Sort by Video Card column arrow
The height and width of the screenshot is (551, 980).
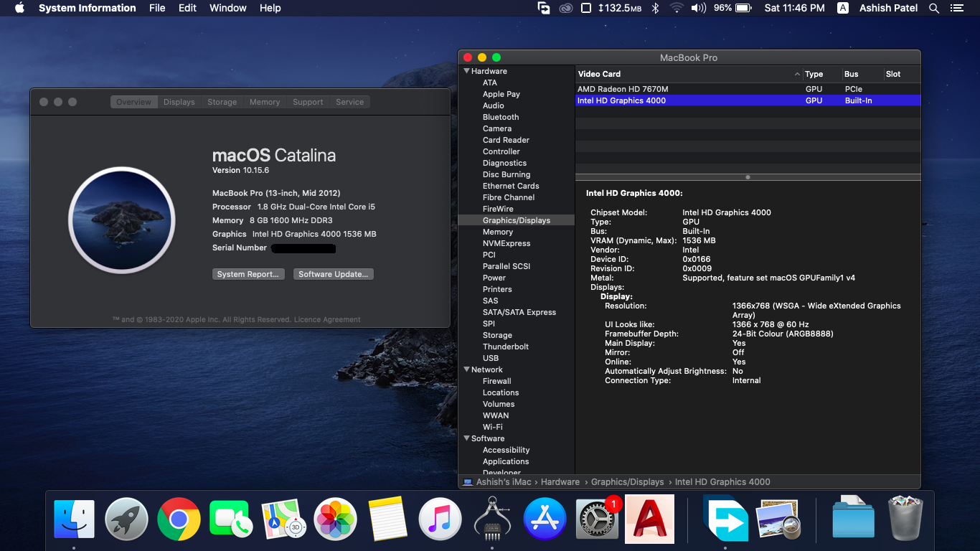tap(797, 74)
